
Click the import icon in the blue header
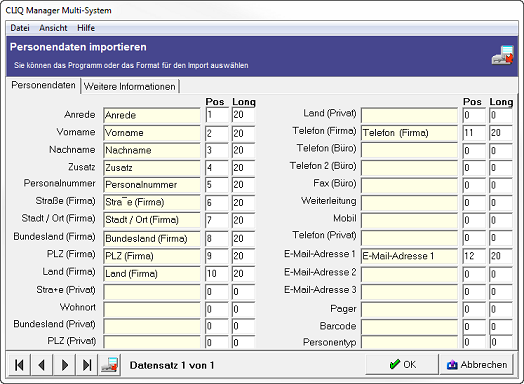503,55
